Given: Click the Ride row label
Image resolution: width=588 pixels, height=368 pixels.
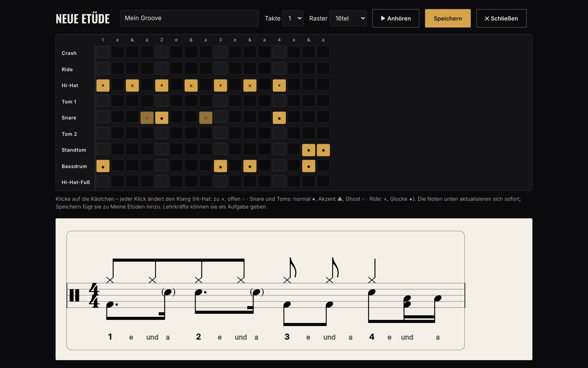Looking at the screenshot, I should click(x=67, y=69).
